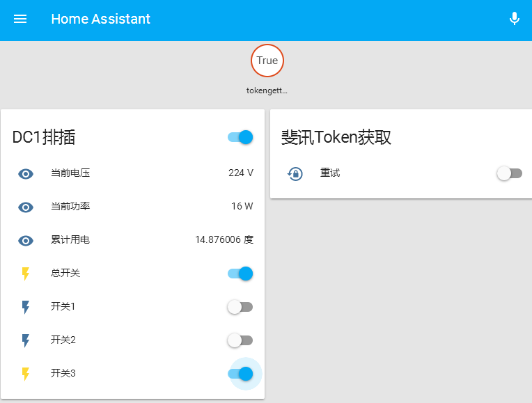
Task: Open the True tokengett badge
Action: click(x=267, y=61)
